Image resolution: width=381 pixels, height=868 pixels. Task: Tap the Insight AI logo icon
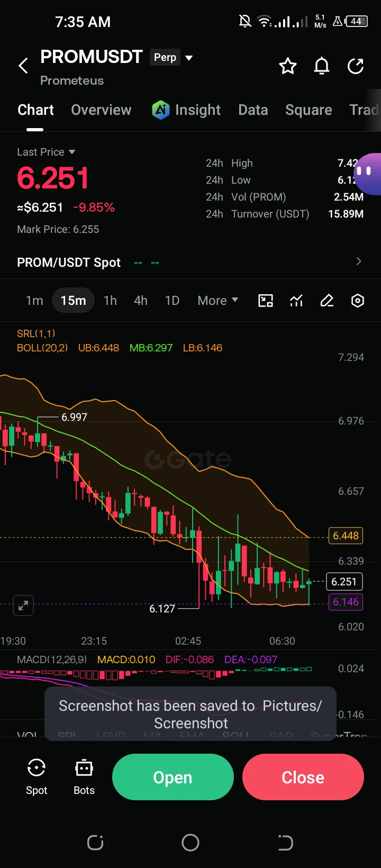[161, 110]
